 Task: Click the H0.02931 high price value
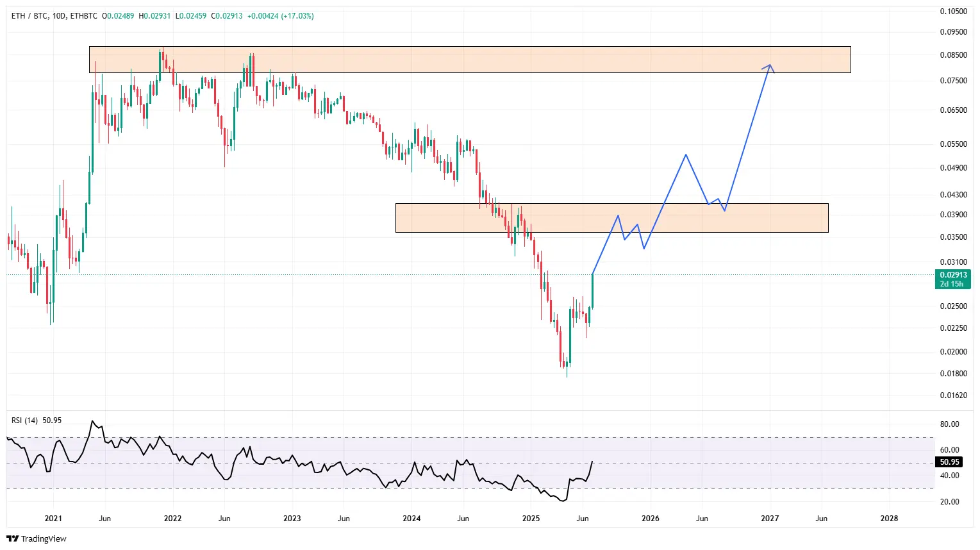coord(154,16)
